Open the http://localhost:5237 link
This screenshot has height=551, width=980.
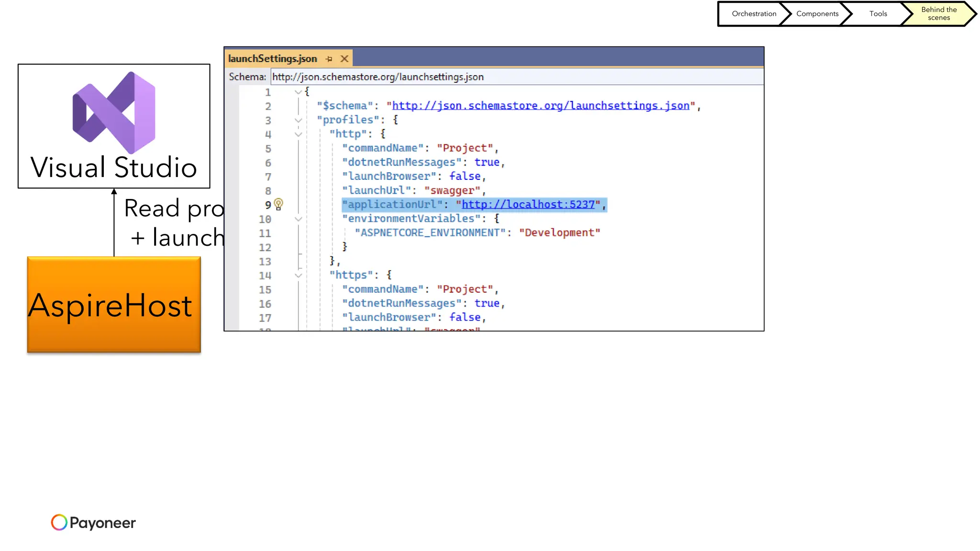pyautogui.click(x=528, y=205)
